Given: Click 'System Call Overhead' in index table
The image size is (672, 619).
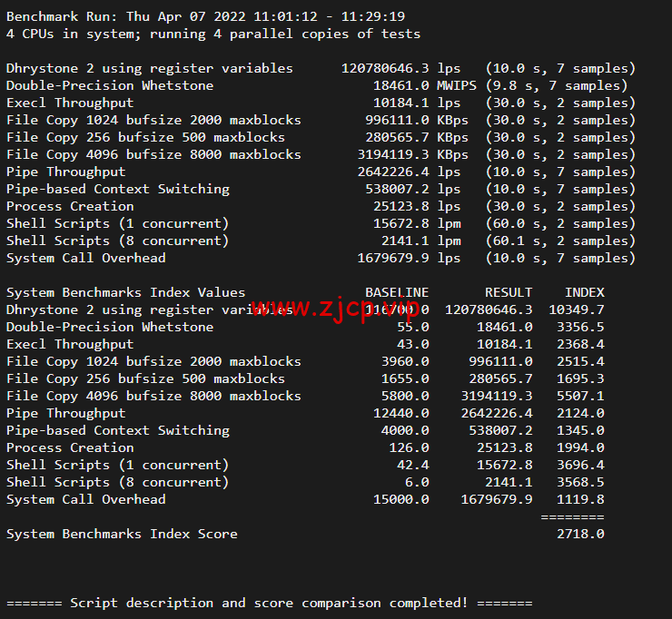Looking at the screenshot, I should coord(85,499).
